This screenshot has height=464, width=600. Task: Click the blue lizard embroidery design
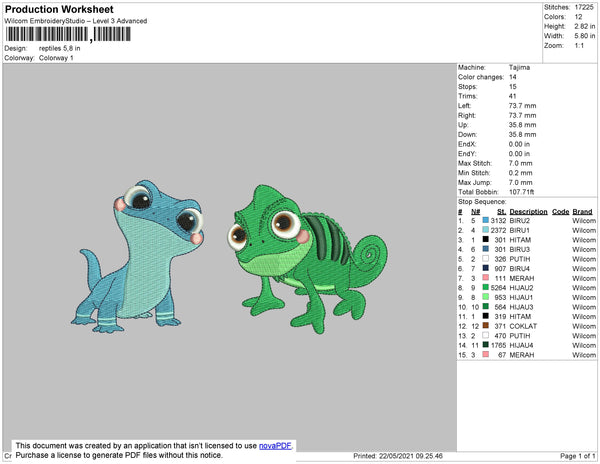(138, 256)
